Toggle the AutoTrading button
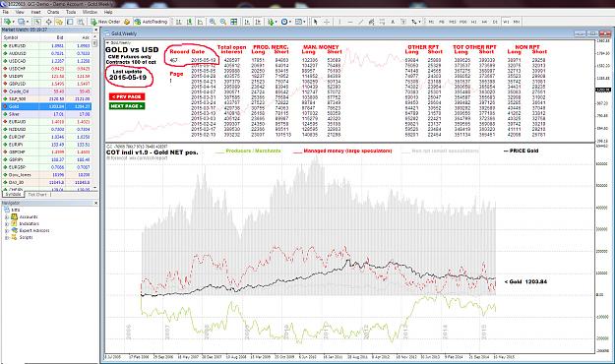Image resolution: width=615 pixels, height=364 pixels. pyautogui.click(x=151, y=22)
